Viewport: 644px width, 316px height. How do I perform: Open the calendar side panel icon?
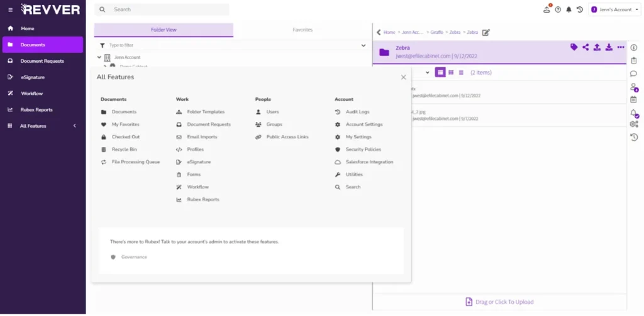pyautogui.click(x=634, y=99)
